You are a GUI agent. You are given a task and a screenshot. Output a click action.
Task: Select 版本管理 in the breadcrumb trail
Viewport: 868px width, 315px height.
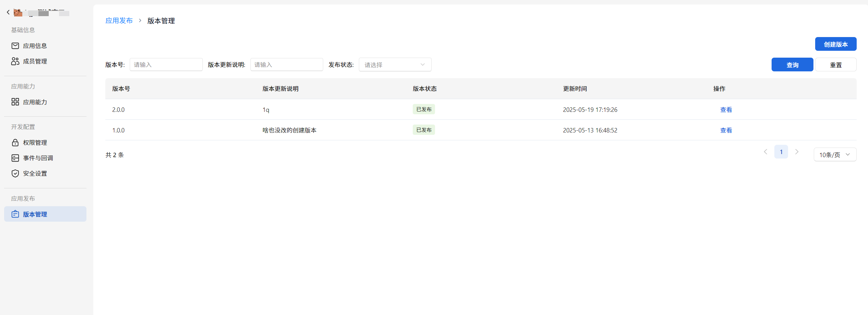(x=161, y=21)
